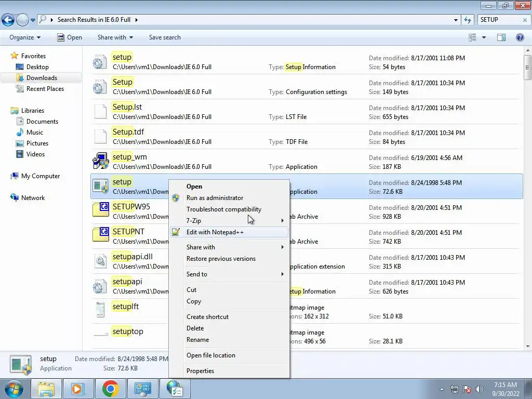Screen dimensions: 532x399
Task: Open the Music library
Action: [35, 132]
